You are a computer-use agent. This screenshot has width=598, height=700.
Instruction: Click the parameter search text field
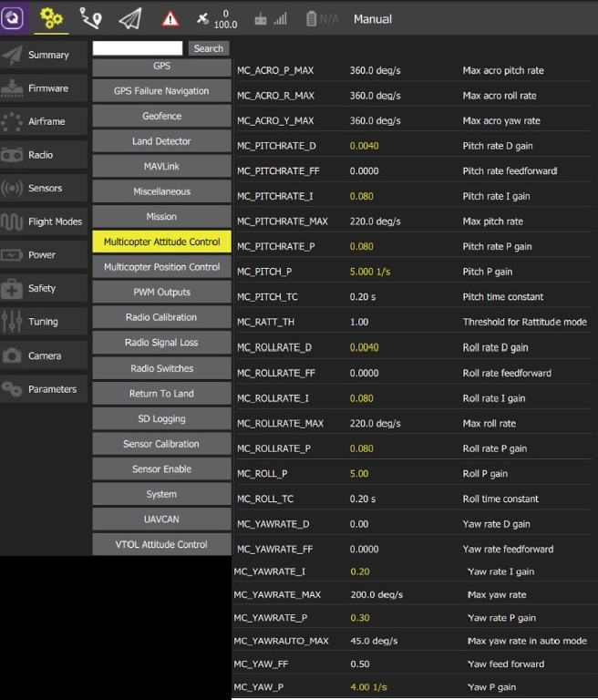[x=138, y=48]
